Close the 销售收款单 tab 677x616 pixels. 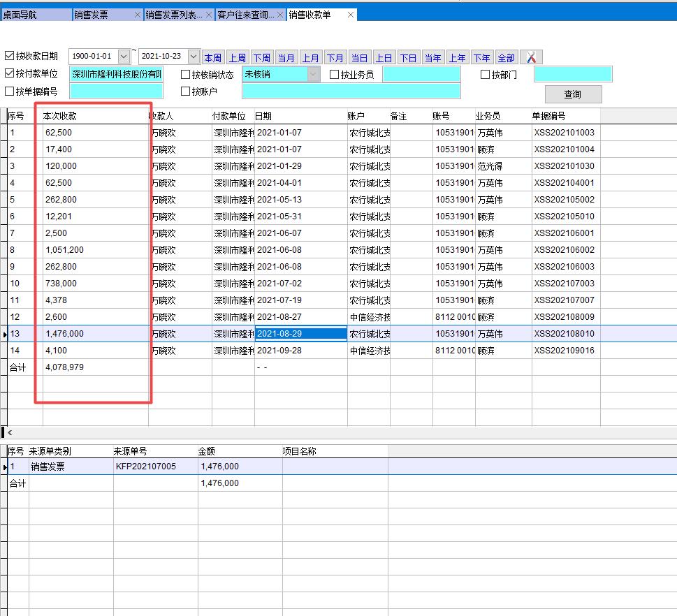tap(351, 15)
